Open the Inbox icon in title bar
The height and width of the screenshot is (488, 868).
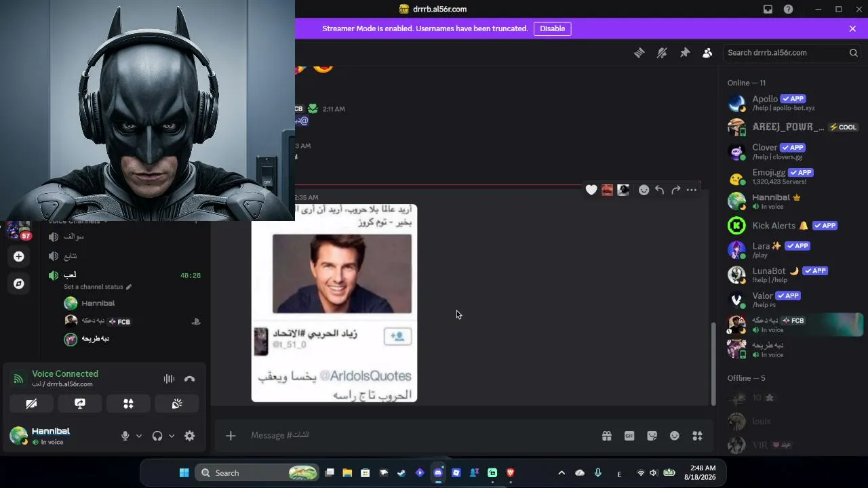(x=768, y=9)
